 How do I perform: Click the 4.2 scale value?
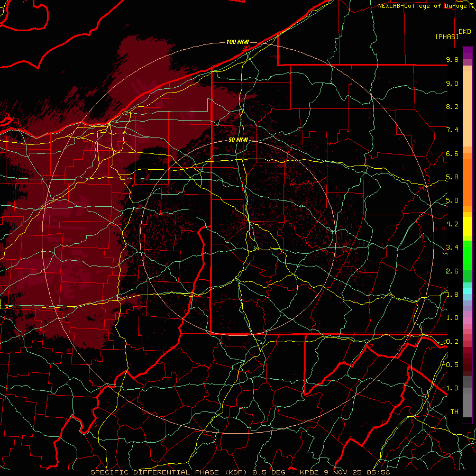pos(452,224)
